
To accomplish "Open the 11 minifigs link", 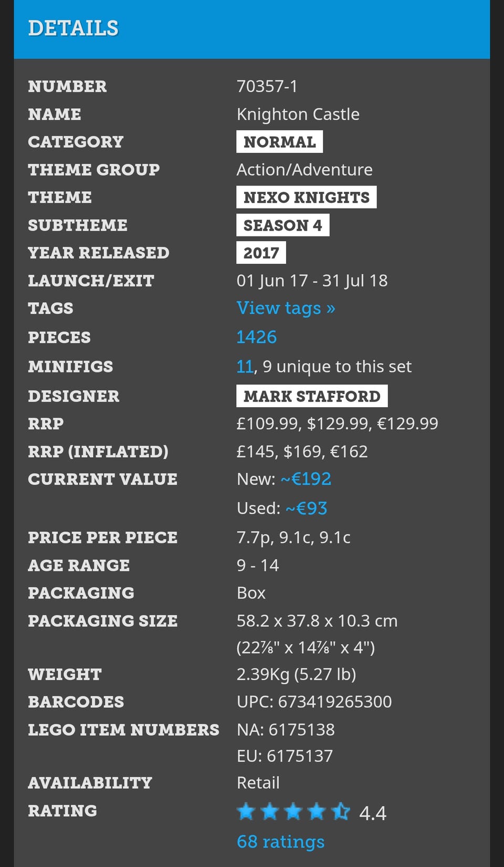I will coord(245,366).
